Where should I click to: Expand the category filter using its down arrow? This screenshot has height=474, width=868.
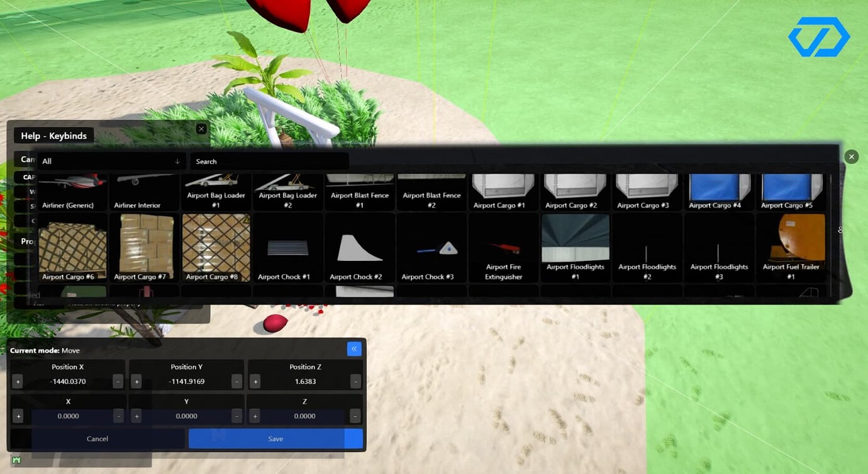point(177,161)
